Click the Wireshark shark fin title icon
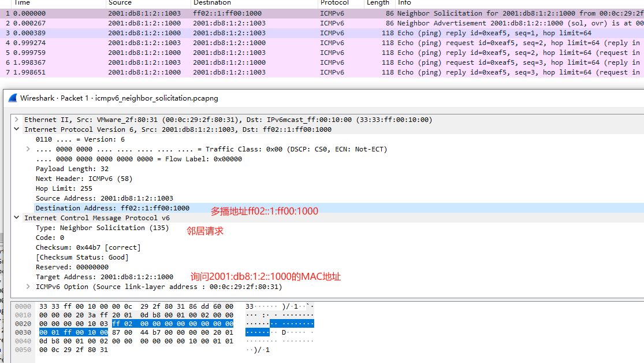This screenshot has height=363, width=644. point(13,98)
